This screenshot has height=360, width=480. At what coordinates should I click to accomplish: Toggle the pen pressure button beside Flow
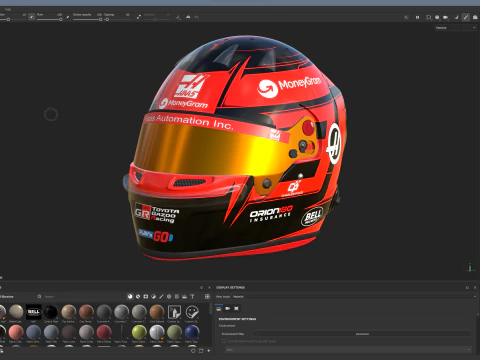68,17
